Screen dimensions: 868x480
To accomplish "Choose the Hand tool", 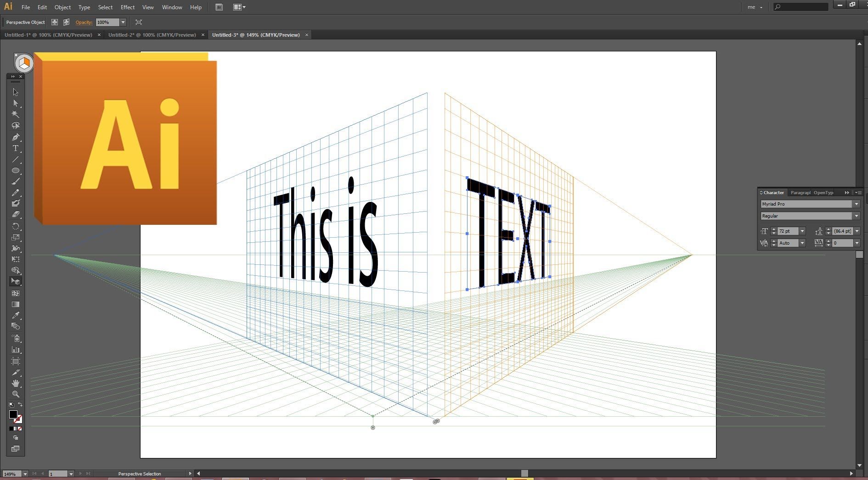I will (x=16, y=383).
